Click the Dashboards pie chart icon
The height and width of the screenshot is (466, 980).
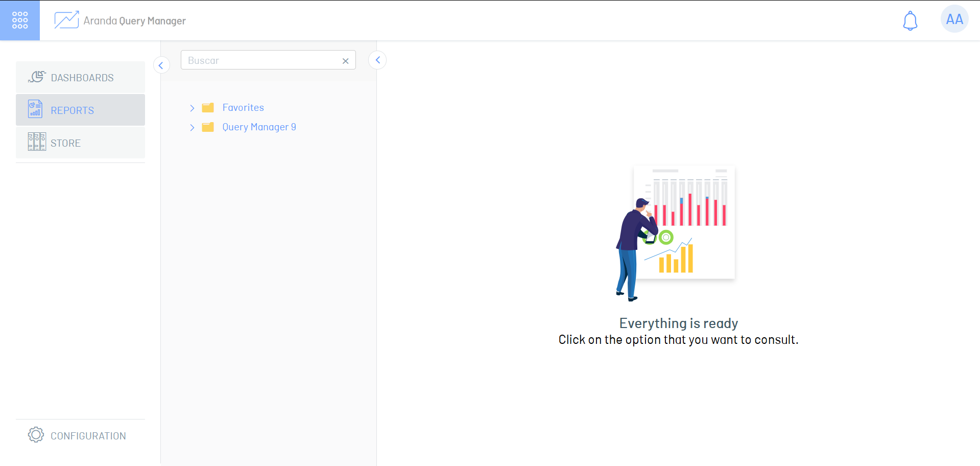pyautogui.click(x=37, y=77)
